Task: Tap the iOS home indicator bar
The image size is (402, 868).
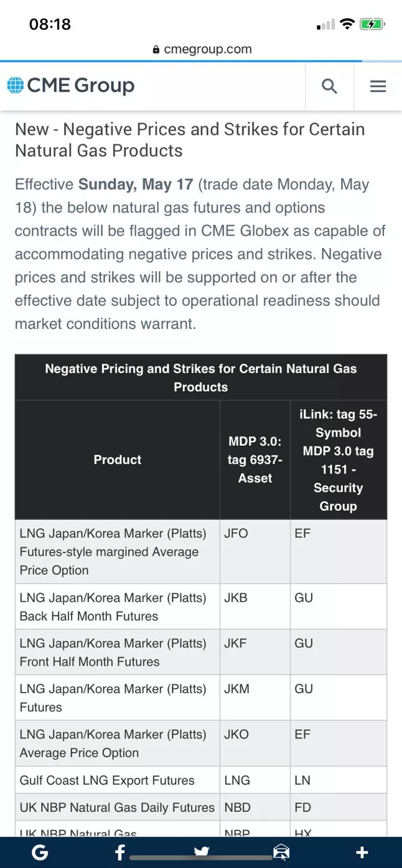Action: tap(201, 858)
